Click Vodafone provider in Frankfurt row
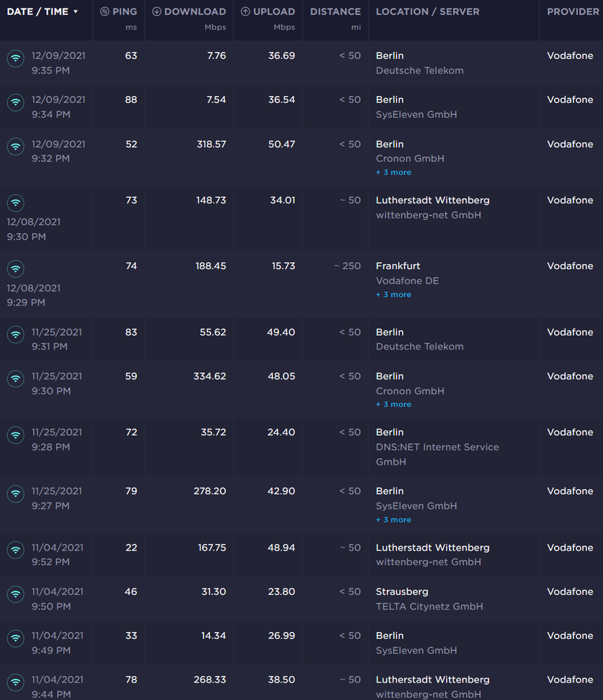 click(x=570, y=266)
